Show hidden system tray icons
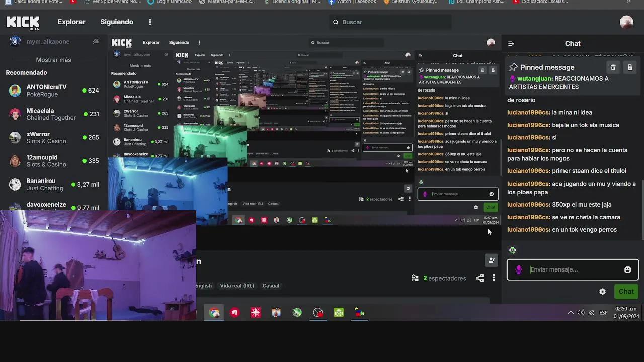The width and height of the screenshot is (644, 362). (571, 313)
